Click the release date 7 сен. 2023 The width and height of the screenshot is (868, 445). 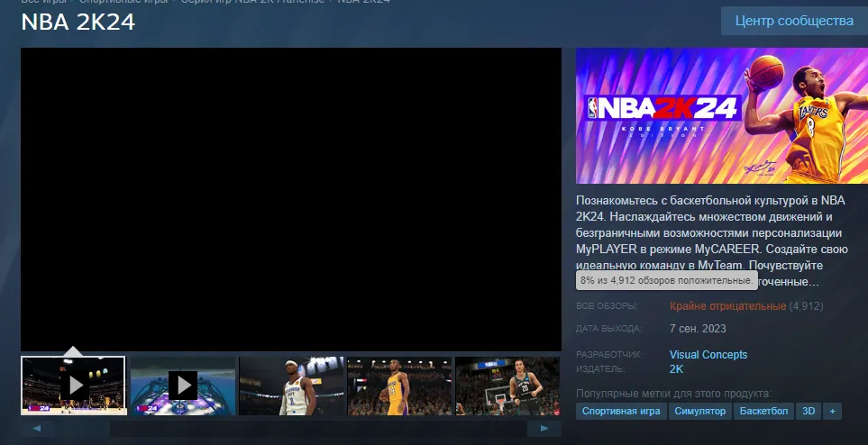pyautogui.click(x=698, y=328)
